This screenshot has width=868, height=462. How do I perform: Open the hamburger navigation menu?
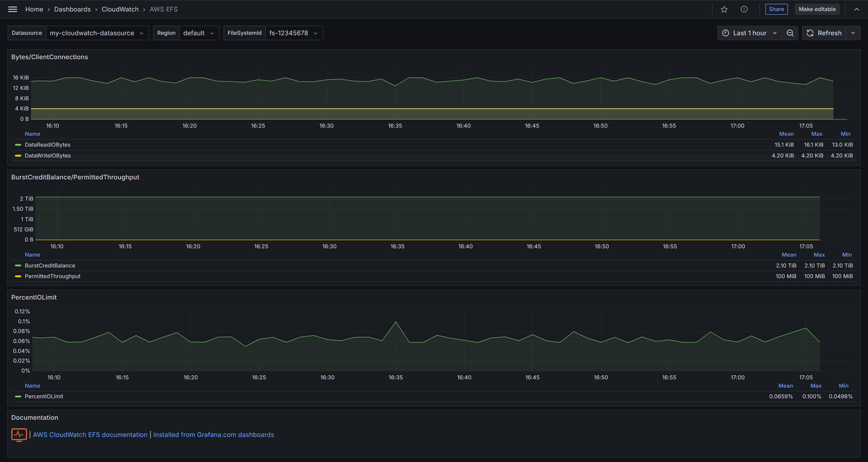pyautogui.click(x=13, y=9)
